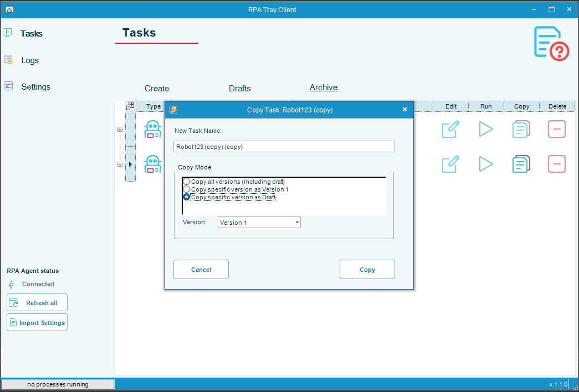The height and width of the screenshot is (392, 579).
Task: Click the Copy button in dialog
Action: [x=367, y=270]
